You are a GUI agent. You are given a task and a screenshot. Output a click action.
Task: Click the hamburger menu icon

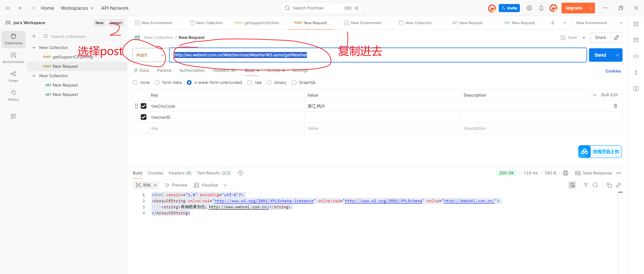pos(8,8)
